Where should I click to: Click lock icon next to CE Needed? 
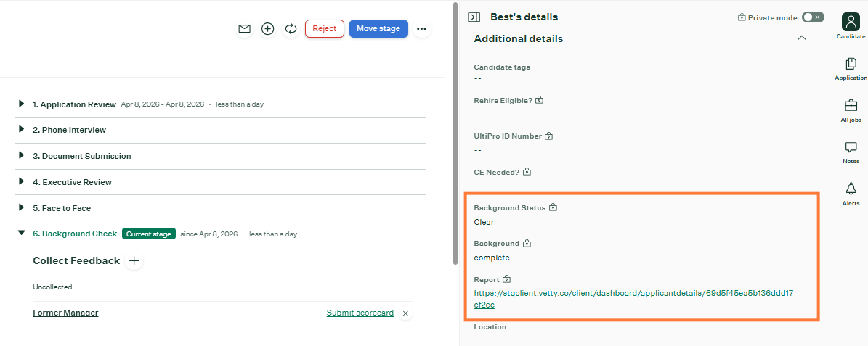point(527,172)
